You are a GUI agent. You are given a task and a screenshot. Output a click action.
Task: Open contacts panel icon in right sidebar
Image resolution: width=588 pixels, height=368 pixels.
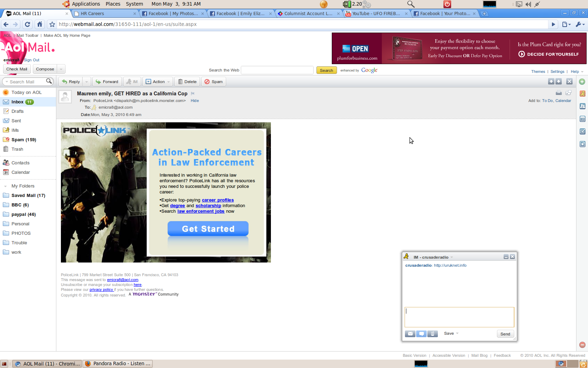point(582,106)
